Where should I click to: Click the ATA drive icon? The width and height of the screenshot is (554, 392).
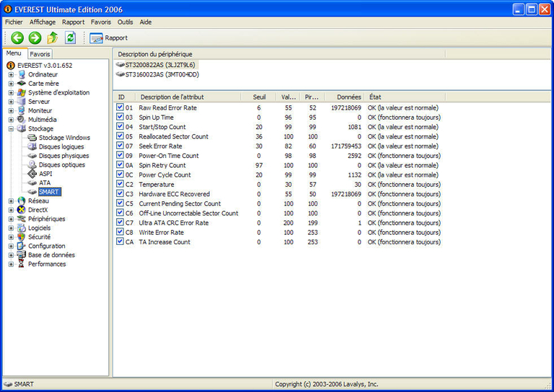(32, 183)
